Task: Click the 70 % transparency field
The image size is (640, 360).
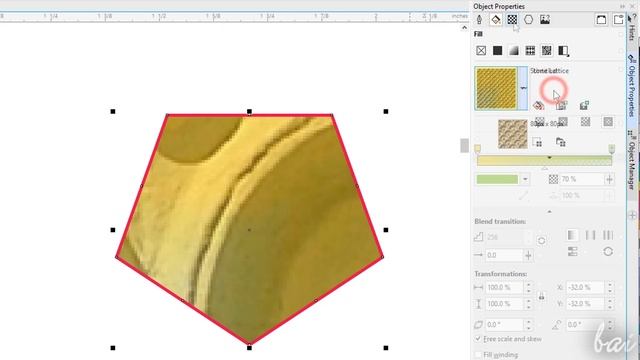Action: click(x=582, y=179)
